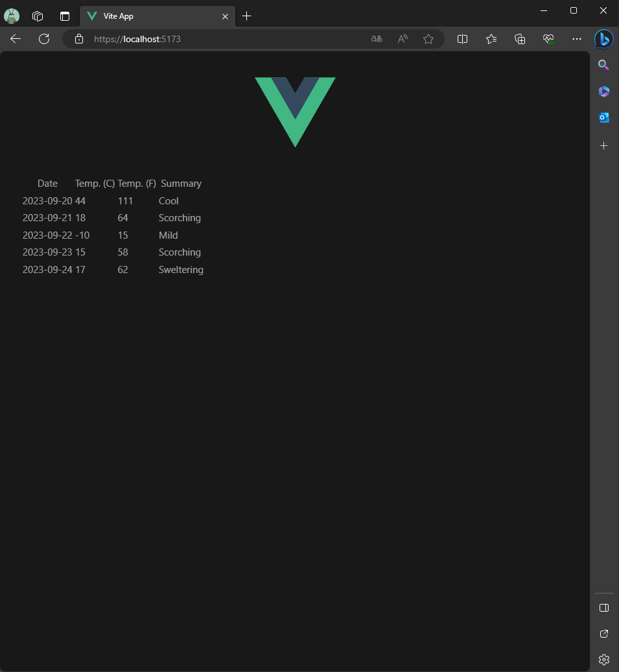View site information lock icon
This screenshot has width=619, height=672.
tap(79, 39)
